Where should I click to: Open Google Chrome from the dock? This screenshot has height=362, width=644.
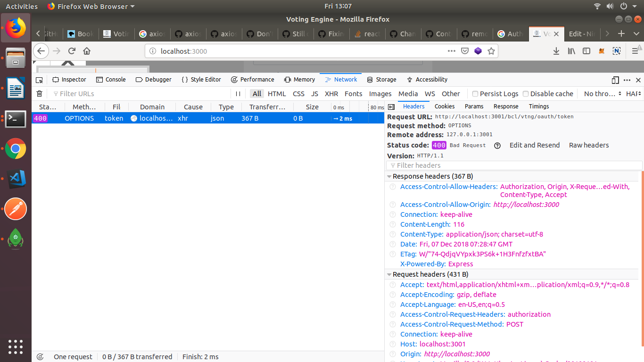[x=16, y=149]
